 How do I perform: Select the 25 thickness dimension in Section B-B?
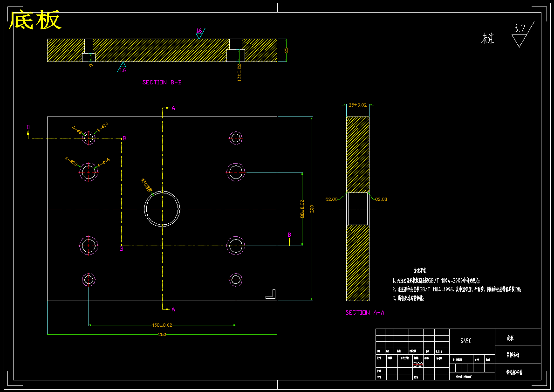(287, 50)
